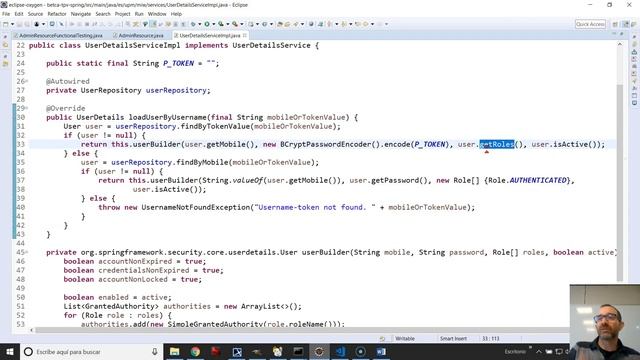Click BCryptPasswordEncoder on line 33
The width and height of the screenshot is (640, 360).
point(325,144)
